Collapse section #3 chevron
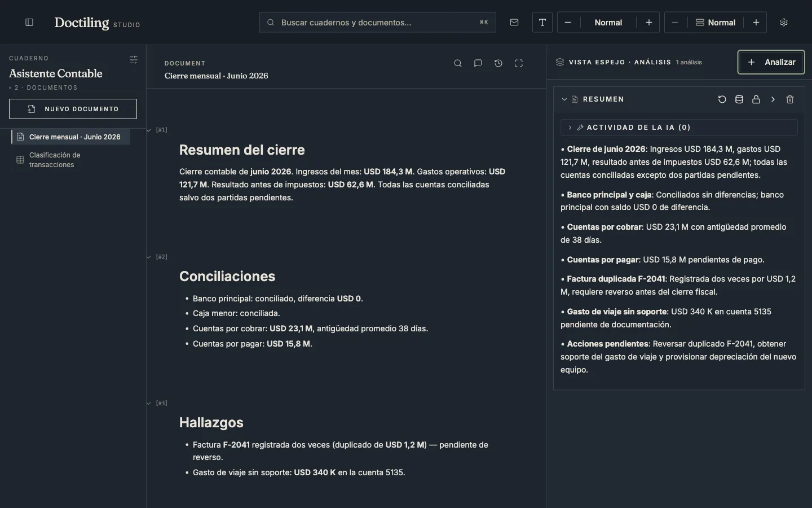The height and width of the screenshot is (508, 812). tap(149, 403)
